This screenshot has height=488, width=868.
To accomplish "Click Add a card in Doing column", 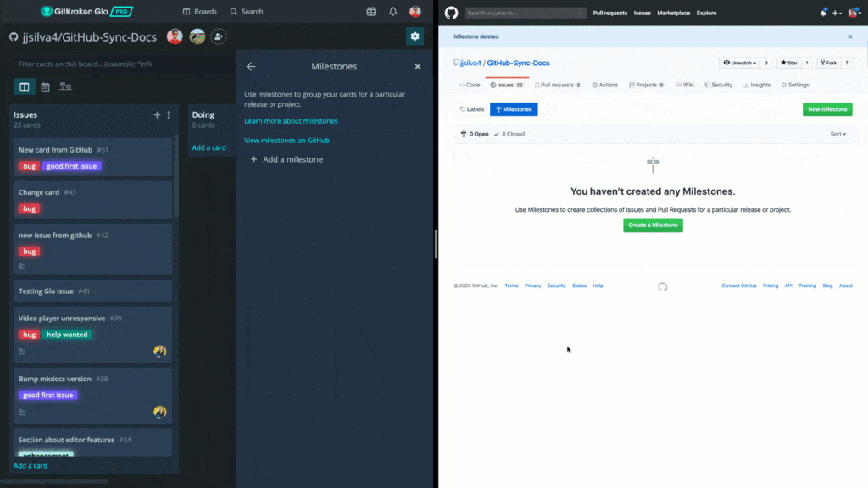I will click(x=209, y=147).
